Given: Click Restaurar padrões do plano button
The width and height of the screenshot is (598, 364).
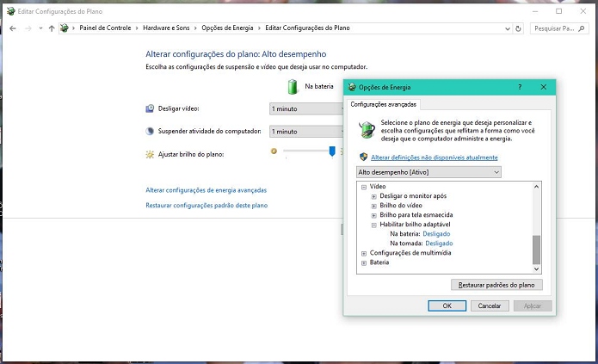Looking at the screenshot, I should coord(496,285).
